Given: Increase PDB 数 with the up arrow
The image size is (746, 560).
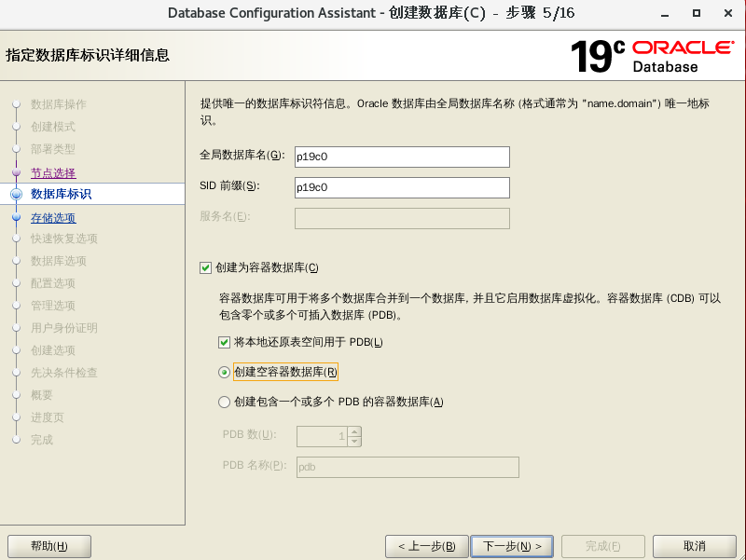Looking at the screenshot, I should coord(354,431).
